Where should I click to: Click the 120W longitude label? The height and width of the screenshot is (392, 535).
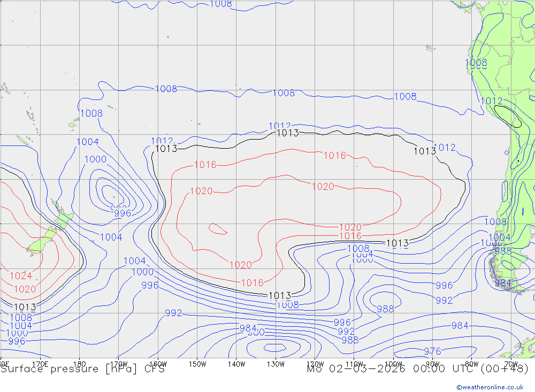click(x=315, y=364)
